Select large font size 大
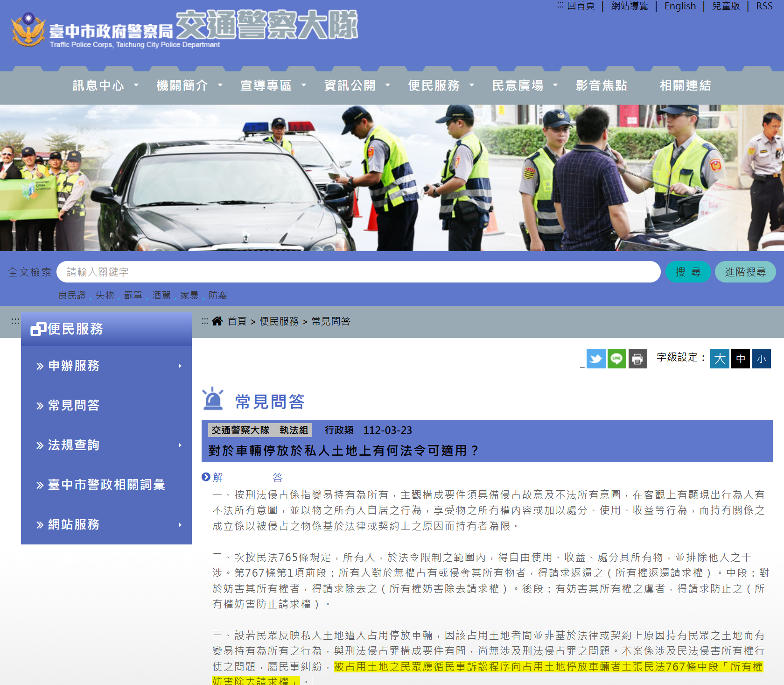 [x=719, y=359]
